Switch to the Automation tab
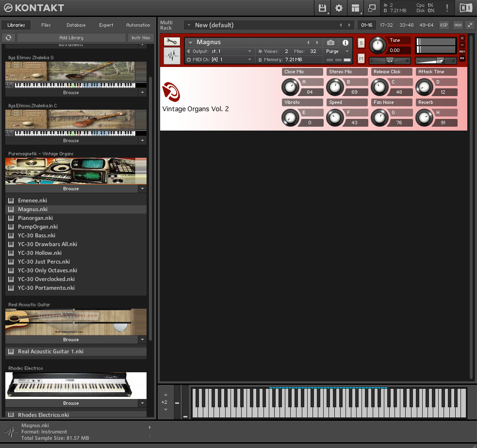 point(138,25)
